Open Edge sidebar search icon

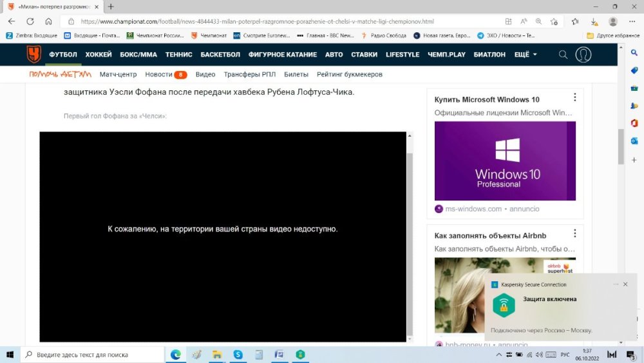(634, 53)
